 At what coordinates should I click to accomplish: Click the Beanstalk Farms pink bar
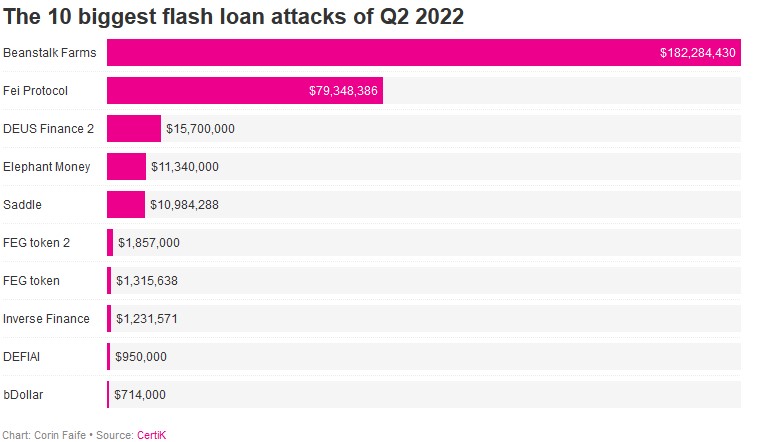380,53
